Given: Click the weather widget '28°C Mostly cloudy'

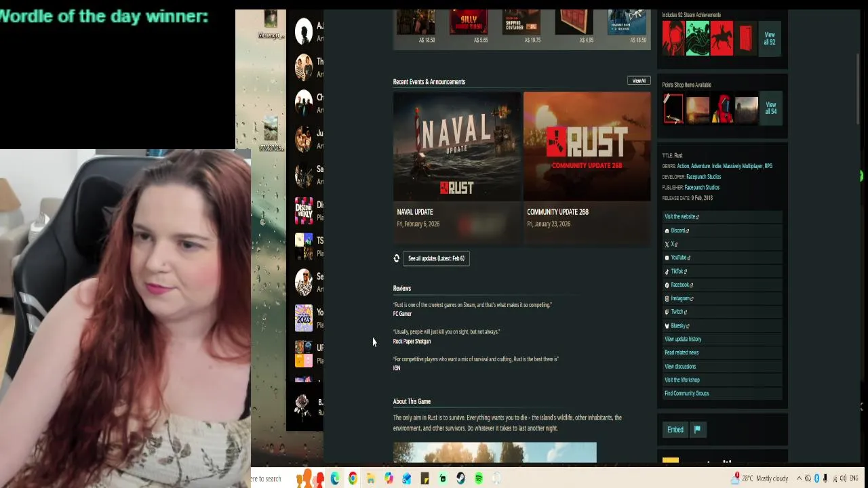Looking at the screenshot, I should click(759, 479).
